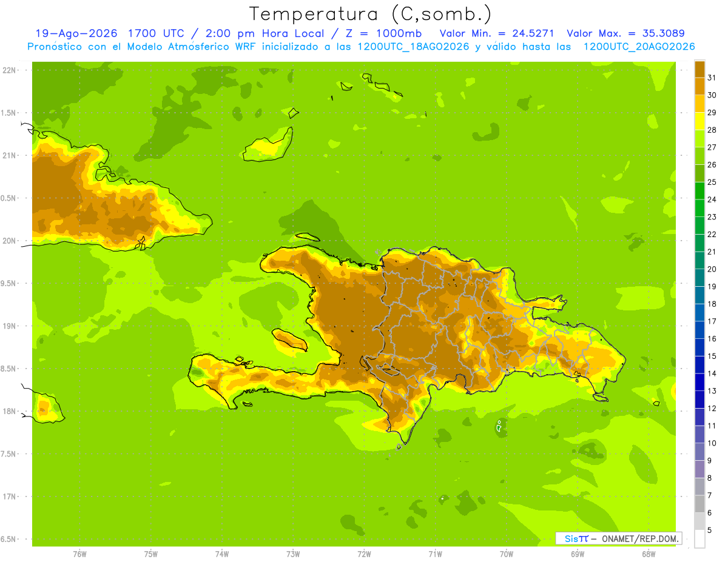Click the yellow swatch between colorbar 28 and 29
Image resolution: width=728 pixels, height=562 pixels.
point(699,121)
